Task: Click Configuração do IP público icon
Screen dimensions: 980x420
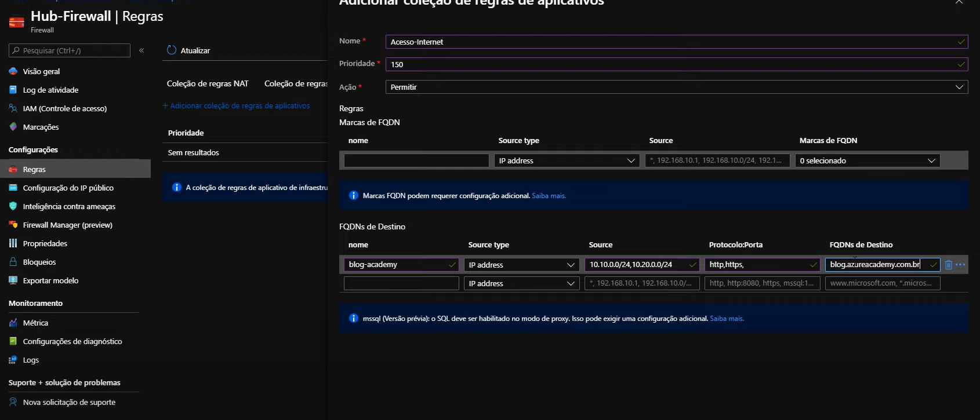Action: coord(13,188)
